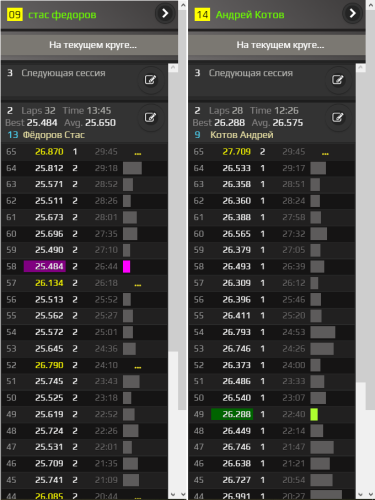Select kart number 09 badge
The width and height of the screenshot is (375, 500).
(15, 15)
